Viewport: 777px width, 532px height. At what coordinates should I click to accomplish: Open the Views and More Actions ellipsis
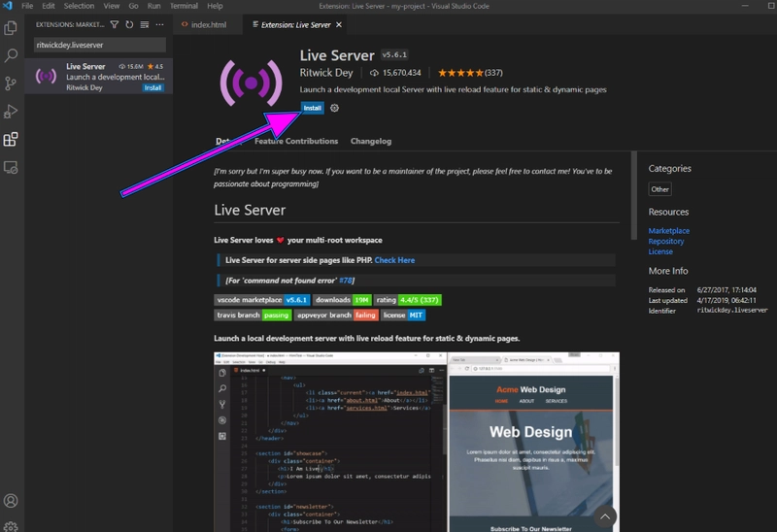click(159, 24)
